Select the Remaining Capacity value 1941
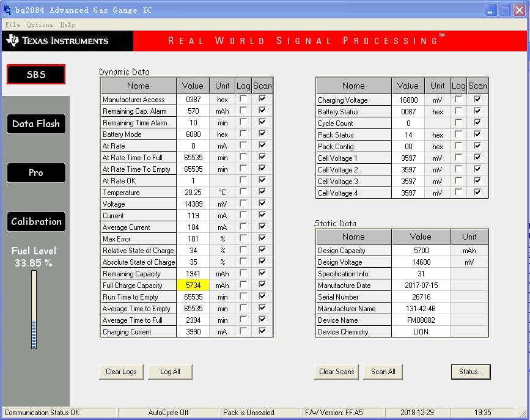Screen dimensions: 530x420 (193, 273)
